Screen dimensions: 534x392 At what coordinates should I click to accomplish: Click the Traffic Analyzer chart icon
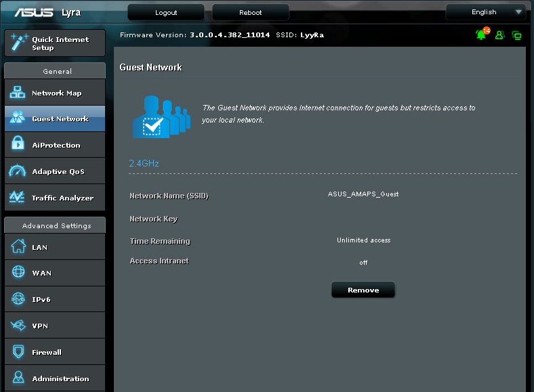tap(18, 198)
